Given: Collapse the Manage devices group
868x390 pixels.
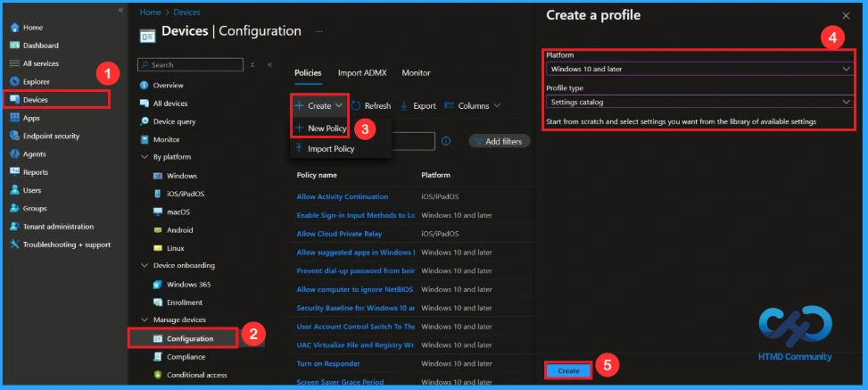Looking at the screenshot, I should [145, 320].
